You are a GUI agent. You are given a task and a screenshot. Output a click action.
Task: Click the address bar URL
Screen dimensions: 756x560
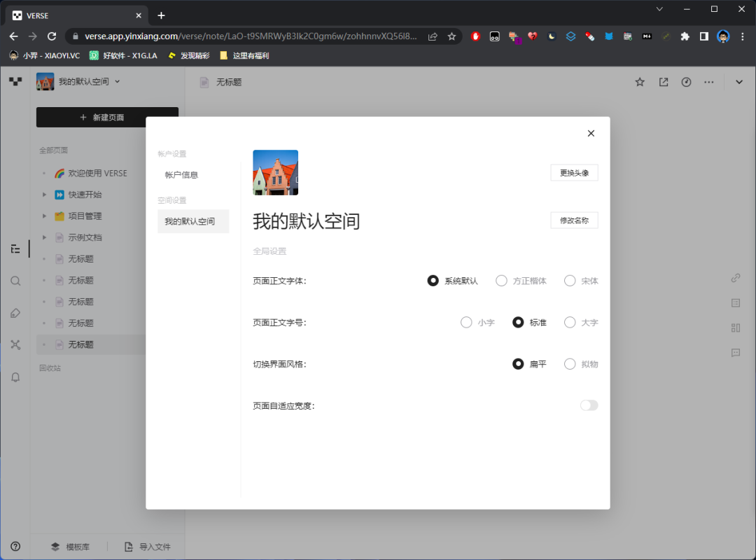(251, 36)
